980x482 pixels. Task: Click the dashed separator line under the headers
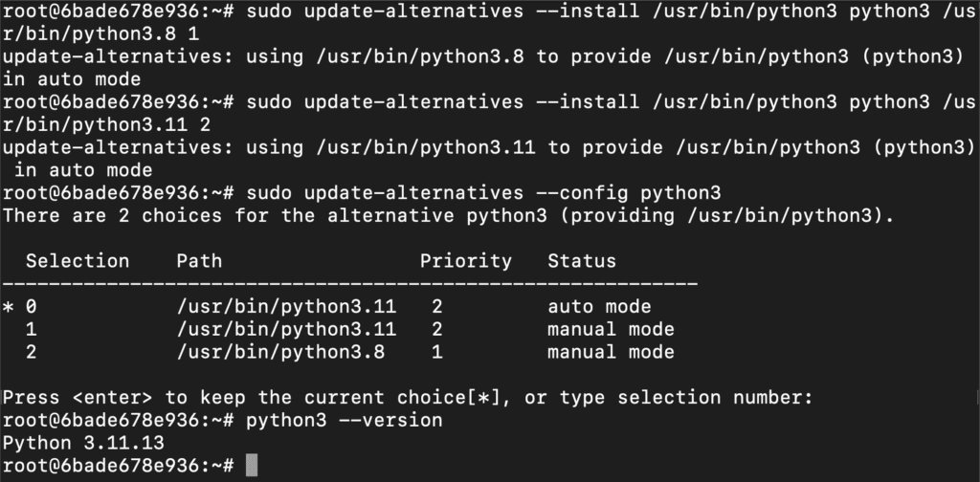349,284
